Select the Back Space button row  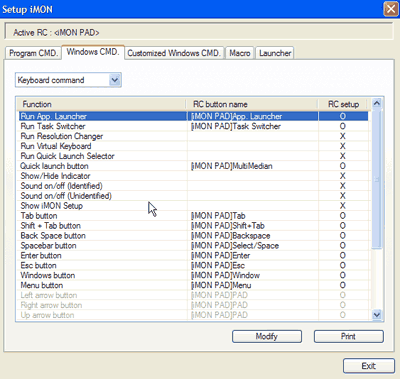click(193, 236)
